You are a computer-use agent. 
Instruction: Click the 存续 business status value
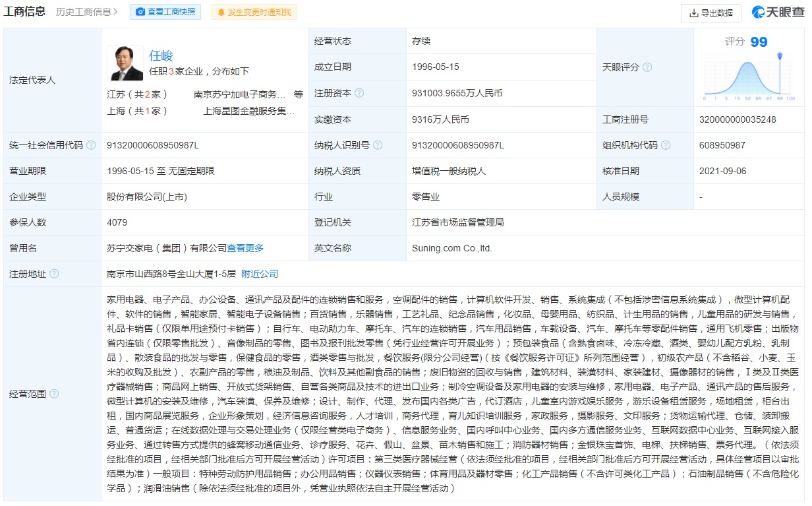[421, 41]
